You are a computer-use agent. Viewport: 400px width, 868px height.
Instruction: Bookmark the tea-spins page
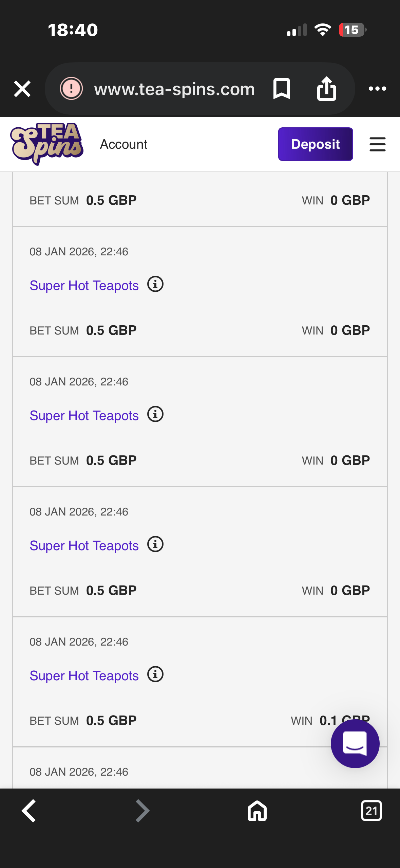point(282,89)
